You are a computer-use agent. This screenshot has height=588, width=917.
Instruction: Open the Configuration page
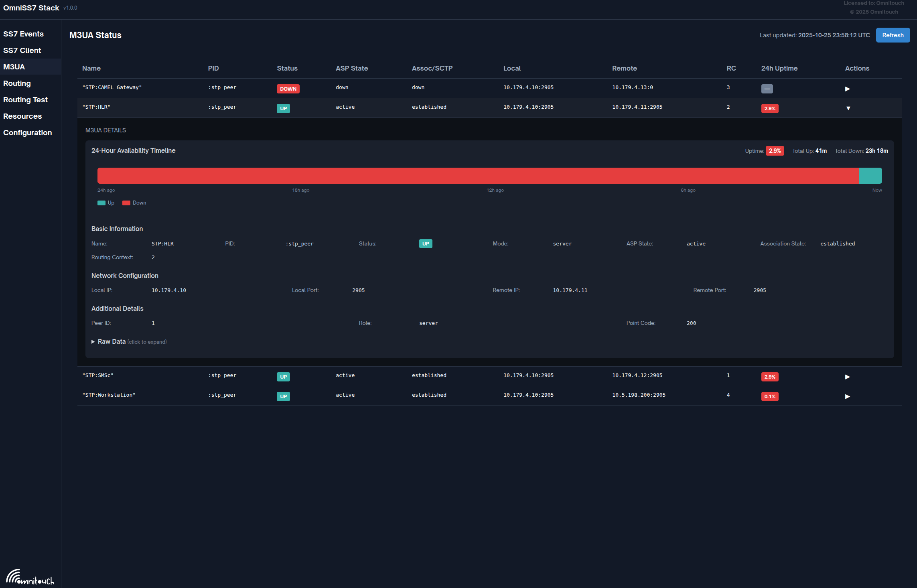27,133
